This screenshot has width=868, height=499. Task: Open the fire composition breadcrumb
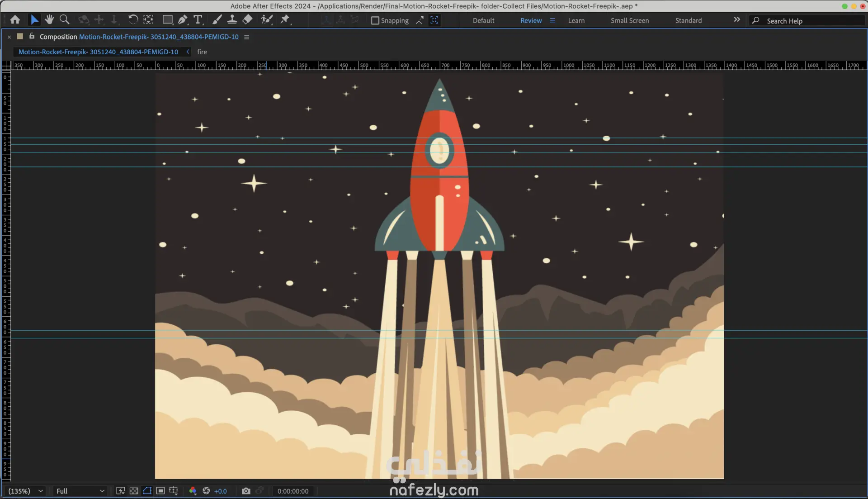coord(202,52)
